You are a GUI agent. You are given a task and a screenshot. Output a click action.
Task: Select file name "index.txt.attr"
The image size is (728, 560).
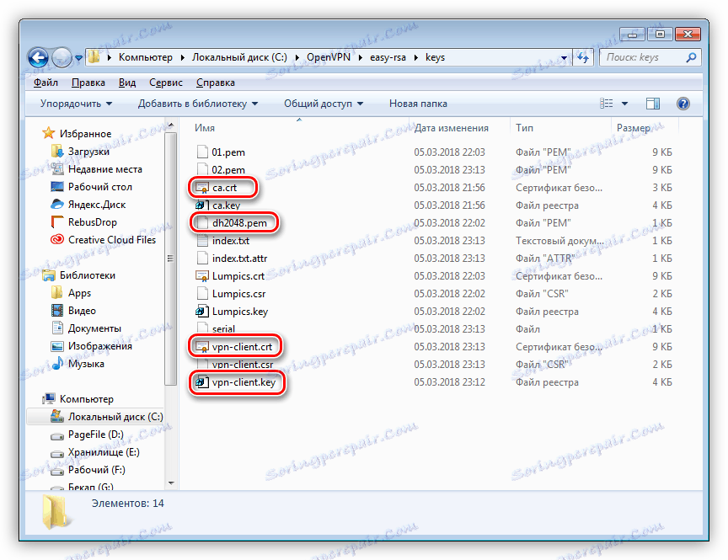[239, 259]
